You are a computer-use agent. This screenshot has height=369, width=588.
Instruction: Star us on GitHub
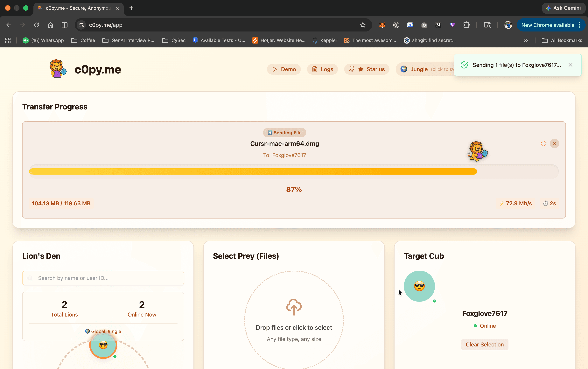tap(367, 69)
